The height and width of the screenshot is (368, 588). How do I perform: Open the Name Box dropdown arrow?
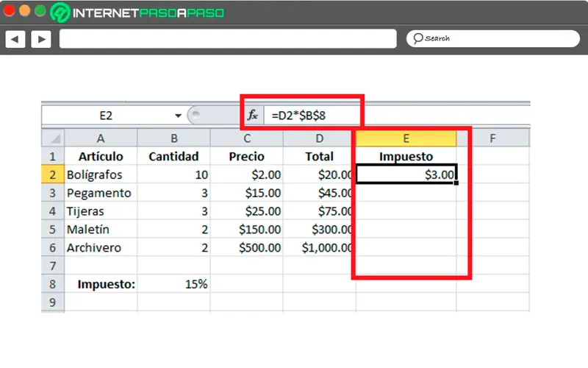click(x=178, y=116)
